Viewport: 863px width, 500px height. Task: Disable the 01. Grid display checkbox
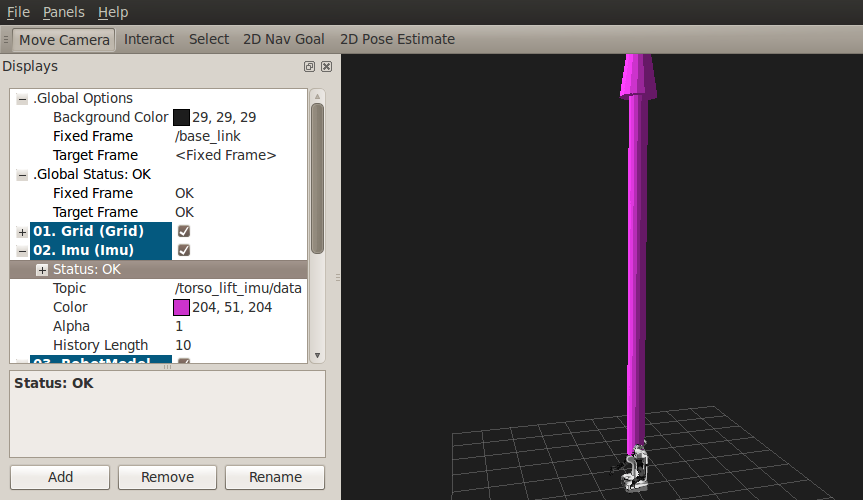click(184, 231)
